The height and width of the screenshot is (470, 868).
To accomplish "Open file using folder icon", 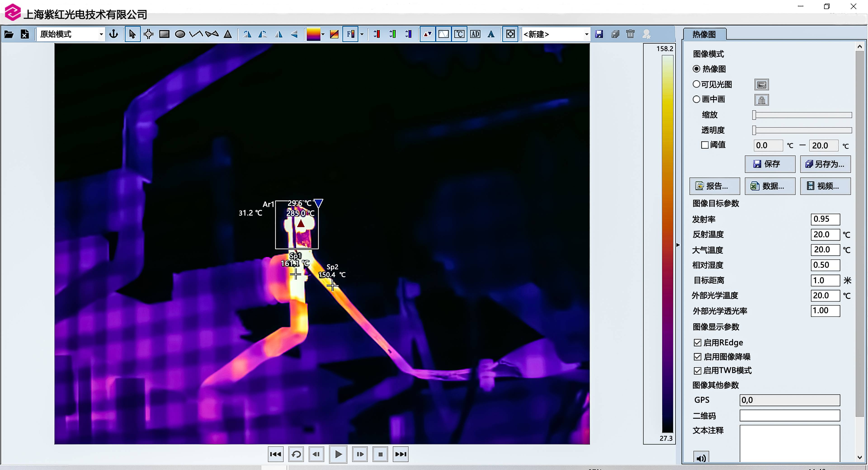I will [x=9, y=34].
